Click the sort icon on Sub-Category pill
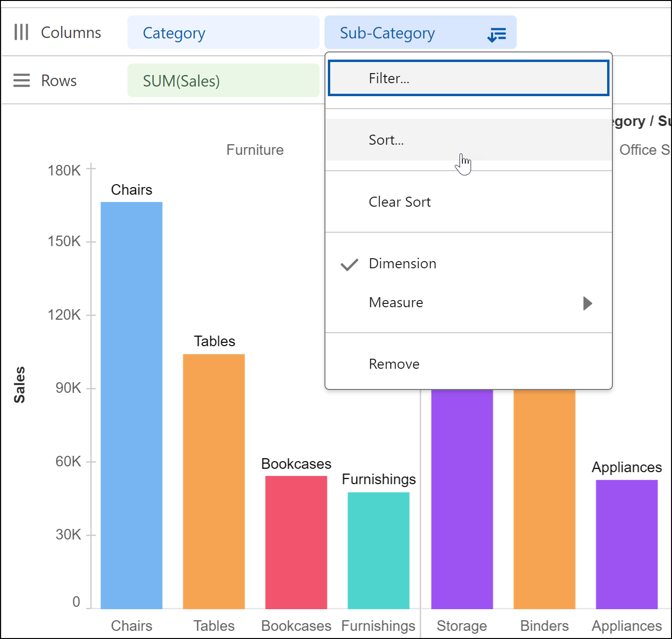This screenshot has width=672, height=639. [497, 35]
